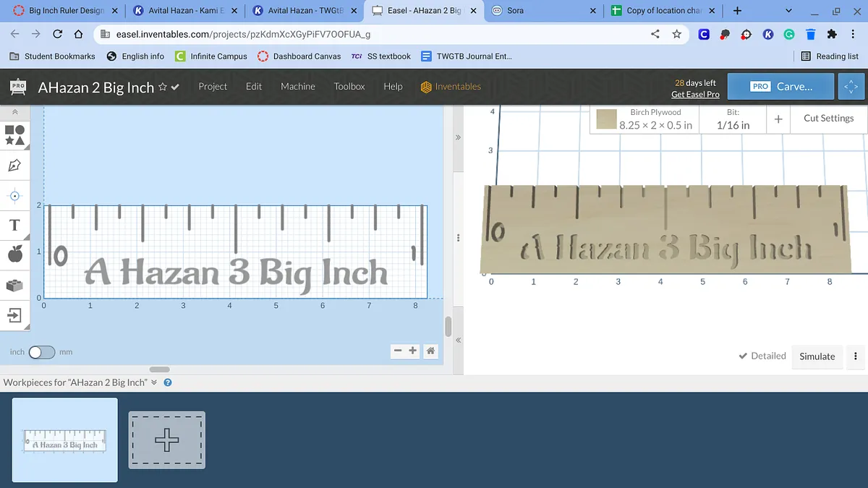Image resolution: width=868 pixels, height=488 pixels.
Task: Toggle the Detailed preview checkmark
Action: (762, 356)
